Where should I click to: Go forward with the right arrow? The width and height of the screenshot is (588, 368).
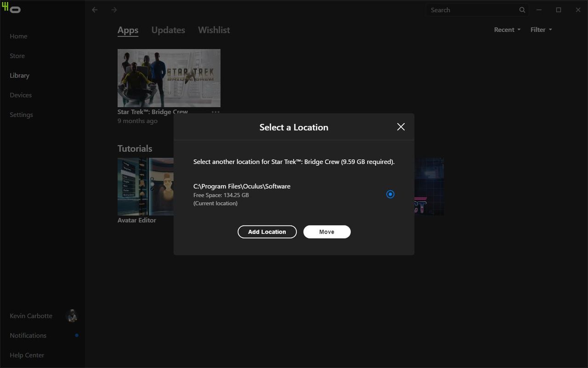click(114, 10)
